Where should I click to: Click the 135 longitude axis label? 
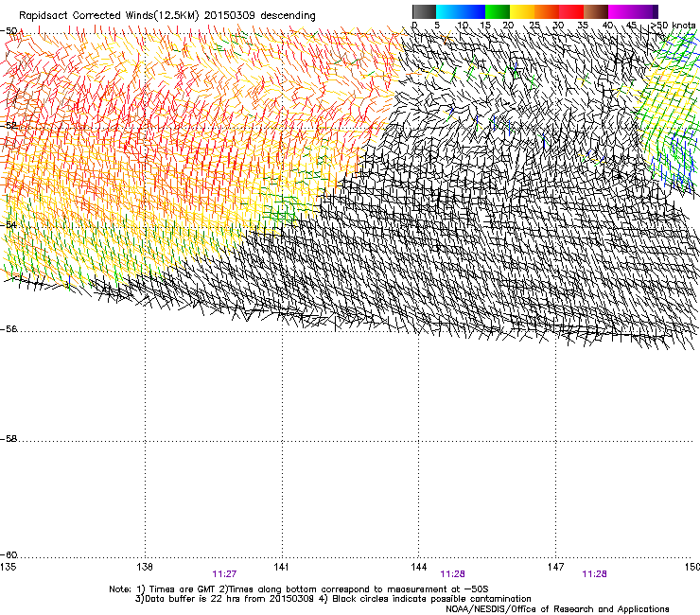pyautogui.click(x=8, y=567)
